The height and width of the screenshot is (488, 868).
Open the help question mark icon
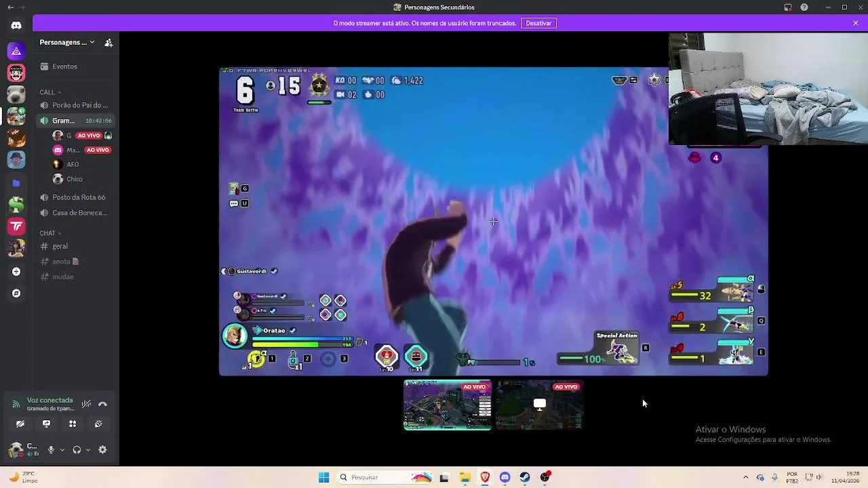point(804,7)
